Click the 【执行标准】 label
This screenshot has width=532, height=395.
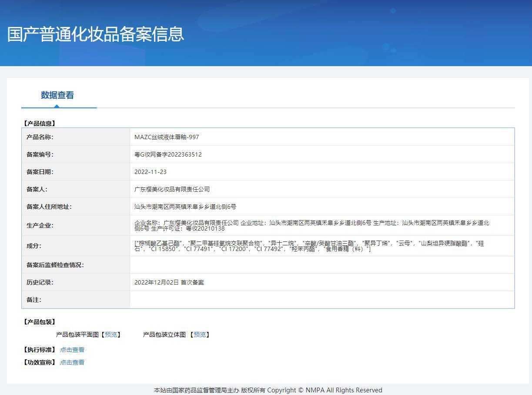click(39, 350)
